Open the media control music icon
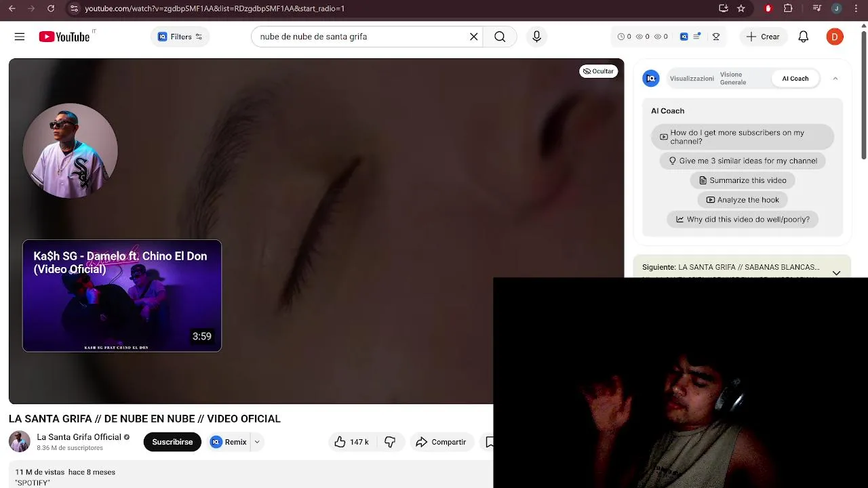The width and height of the screenshot is (868, 488). coord(817,8)
